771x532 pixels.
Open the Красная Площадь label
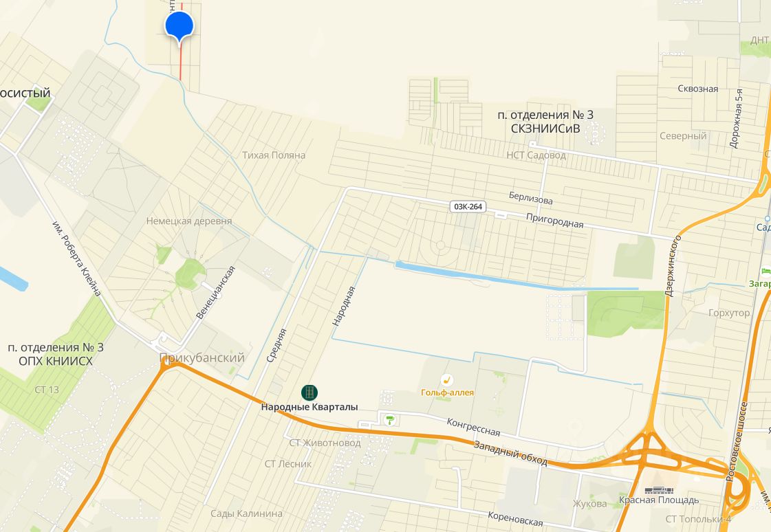tap(659, 500)
